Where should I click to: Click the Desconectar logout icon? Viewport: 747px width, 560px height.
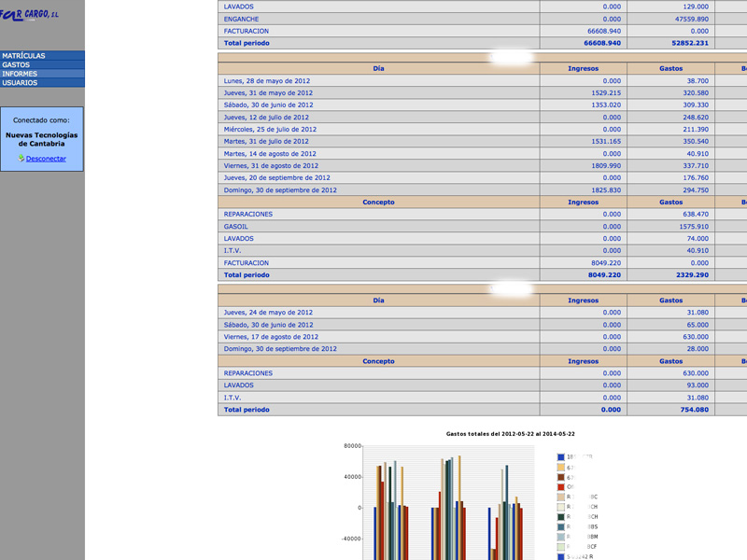tap(21, 159)
